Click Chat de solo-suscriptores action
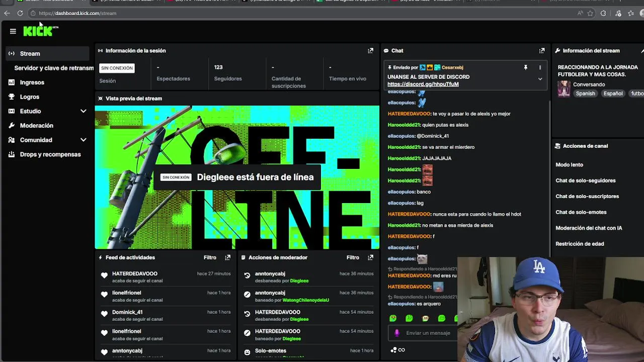The height and width of the screenshot is (362, 644). pos(587,197)
